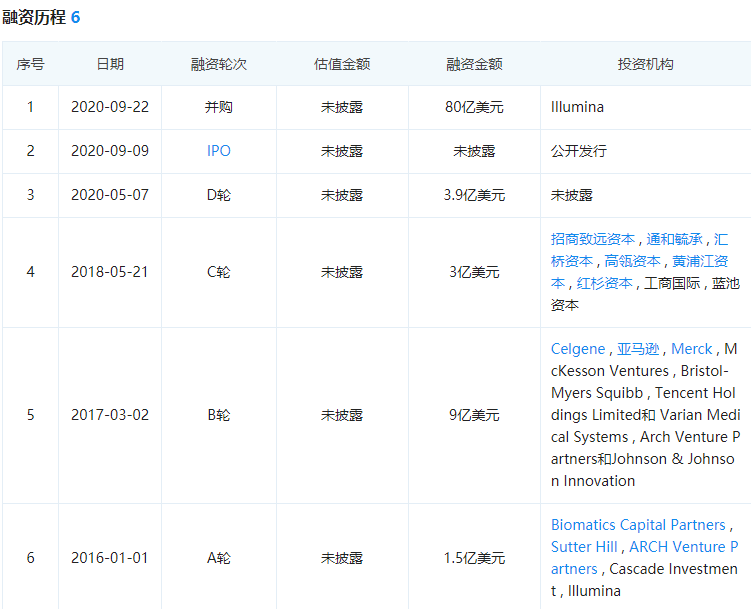Click the 3亿美元 amount cell
Screen dimensions: 751x609
click(474, 272)
